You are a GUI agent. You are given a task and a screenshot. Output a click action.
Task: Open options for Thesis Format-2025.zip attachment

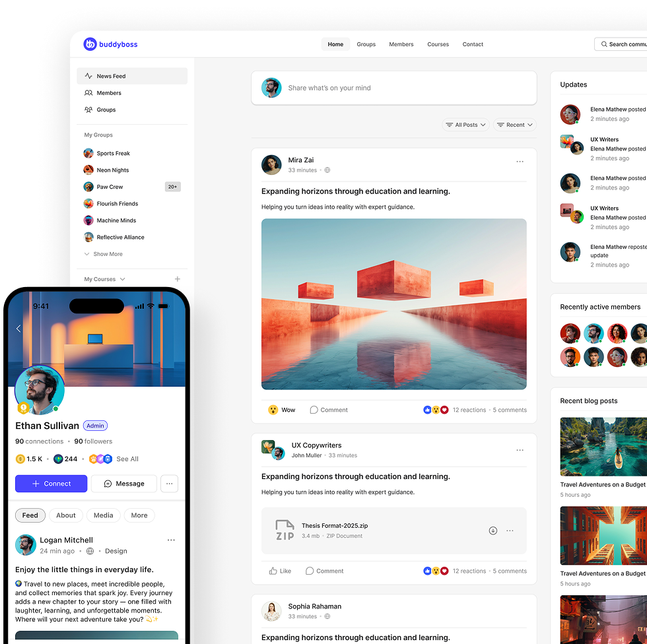point(510,531)
